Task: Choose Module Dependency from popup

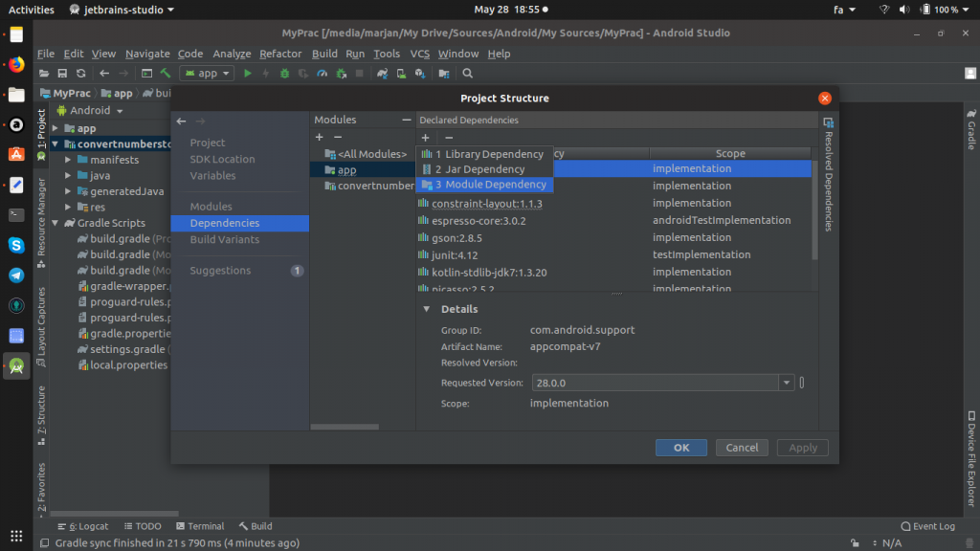Action: 484,185
